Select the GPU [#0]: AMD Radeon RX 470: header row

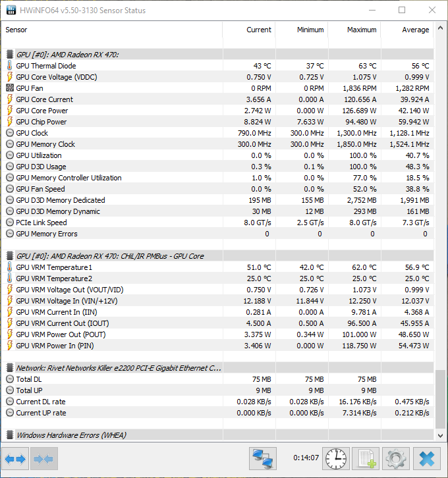217,54
